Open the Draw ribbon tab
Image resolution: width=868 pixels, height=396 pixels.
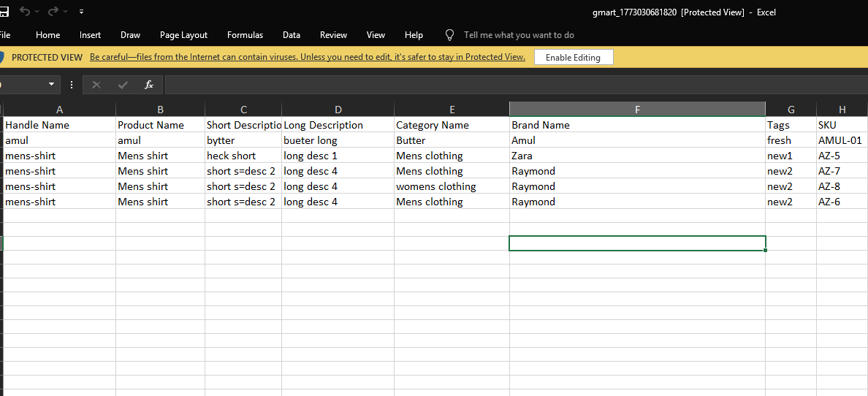point(131,35)
